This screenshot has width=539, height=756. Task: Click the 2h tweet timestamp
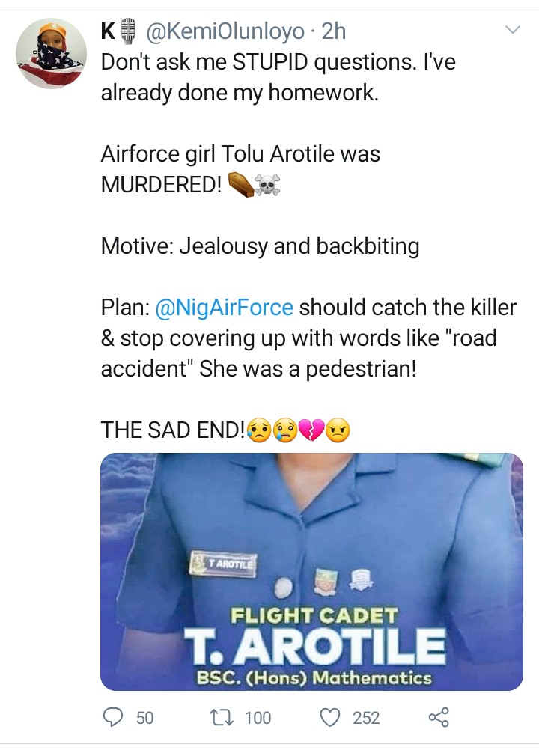coord(334,31)
